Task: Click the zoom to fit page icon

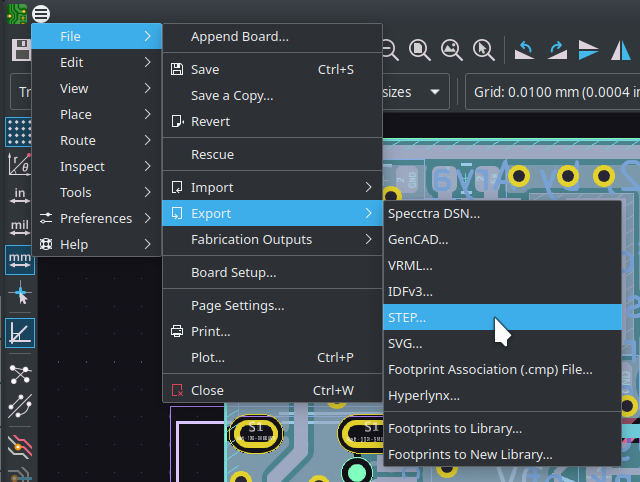Action: point(419,49)
